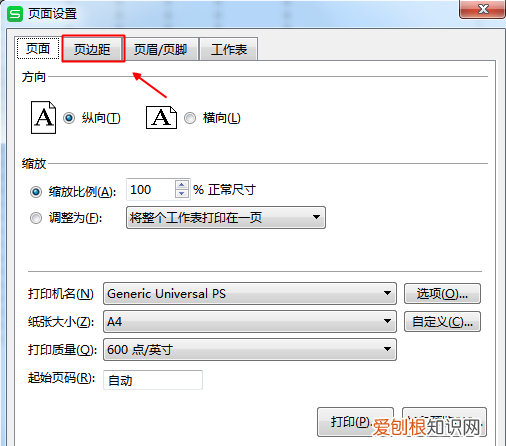The image size is (506, 446).
Task: Click the 打印机名(N) label
Action: click(61, 294)
